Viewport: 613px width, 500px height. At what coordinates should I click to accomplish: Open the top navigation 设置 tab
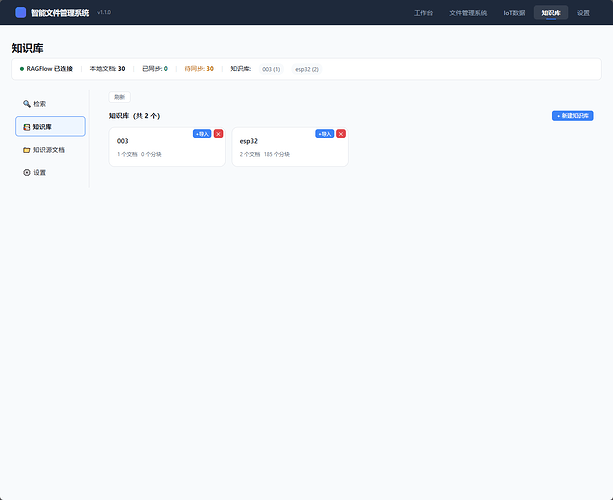tap(583, 13)
